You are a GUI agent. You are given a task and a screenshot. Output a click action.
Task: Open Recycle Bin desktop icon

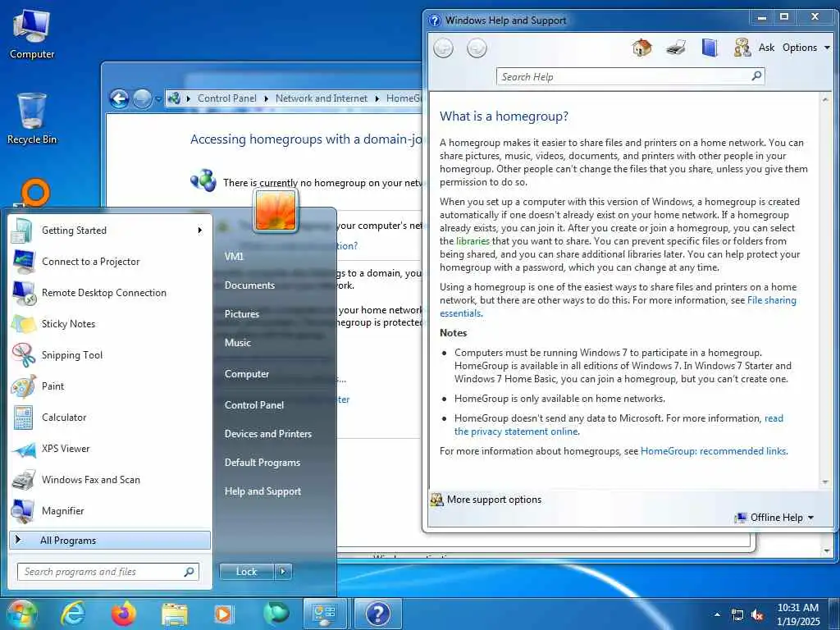[32, 118]
